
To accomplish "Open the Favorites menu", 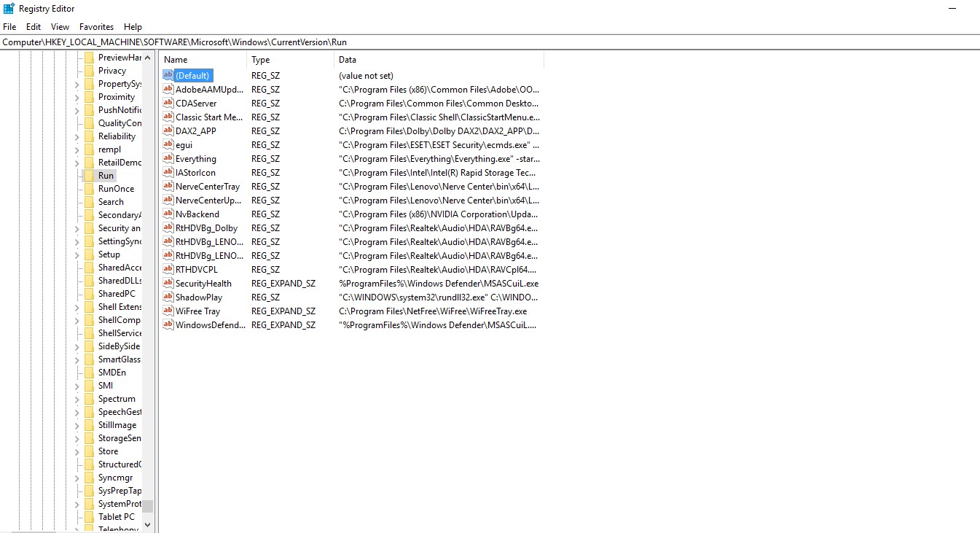I will pyautogui.click(x=97, y=27).
